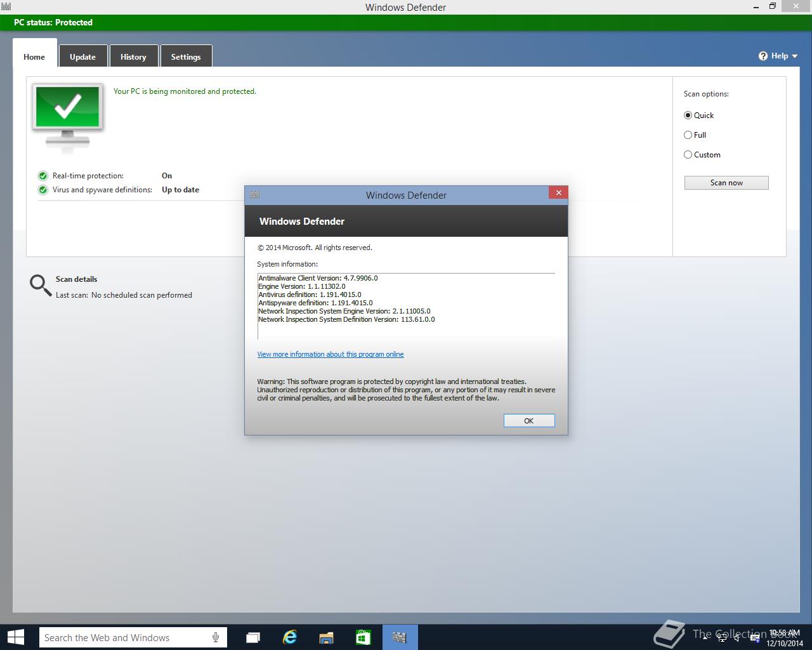The width and height of the screenshot is (812, 650).
Task: Click the 'Search the Web and Windows' box
Action: click(133, 637)
